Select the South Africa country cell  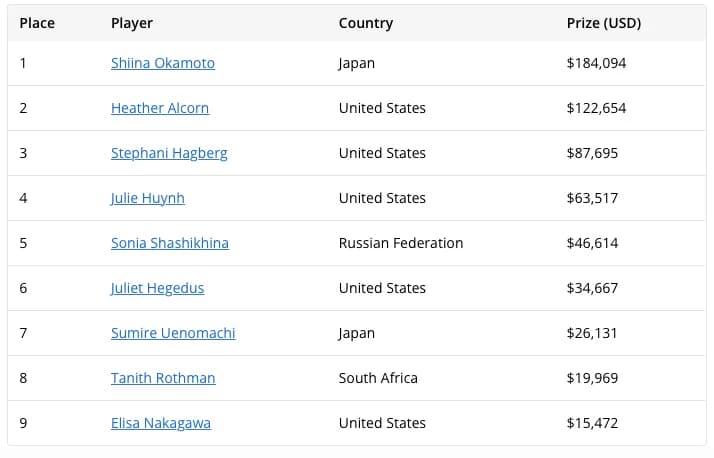coord(378,378)
